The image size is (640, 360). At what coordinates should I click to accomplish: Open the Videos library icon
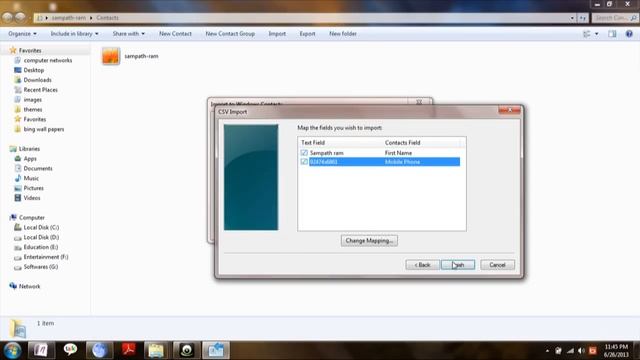[x=18, y=198]
